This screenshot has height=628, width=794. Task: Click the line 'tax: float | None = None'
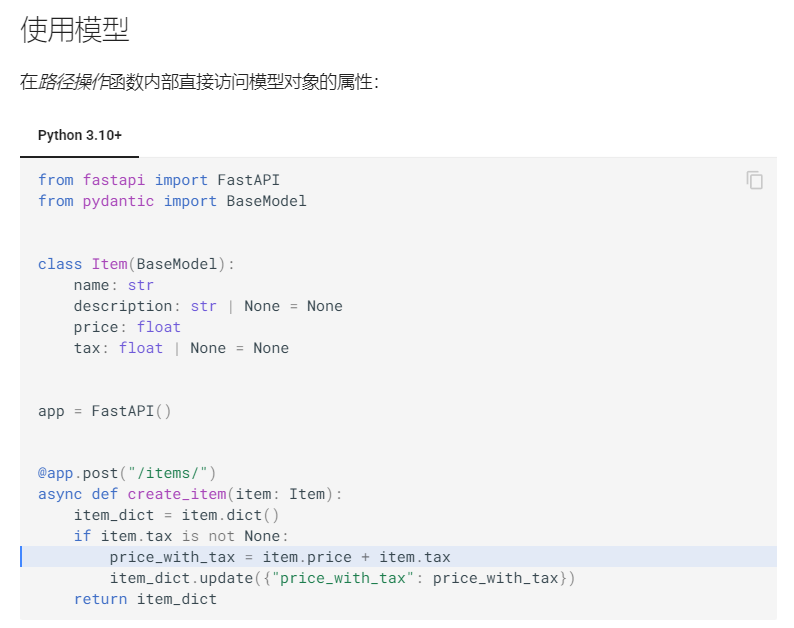coord(181,348)
